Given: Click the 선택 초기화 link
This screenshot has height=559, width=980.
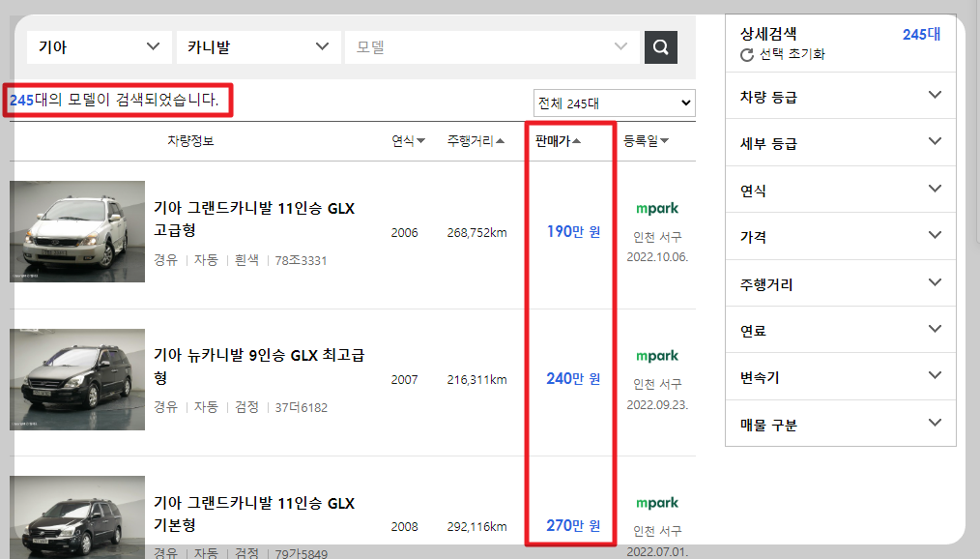Looking at the screenshot, I should [x=792, y=54].
